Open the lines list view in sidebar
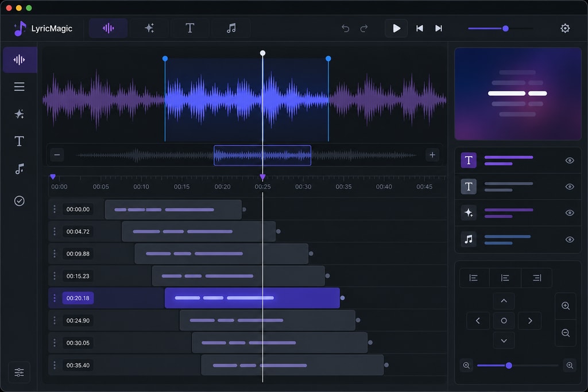This screenshot has width=588, height=392. (20, 87)
